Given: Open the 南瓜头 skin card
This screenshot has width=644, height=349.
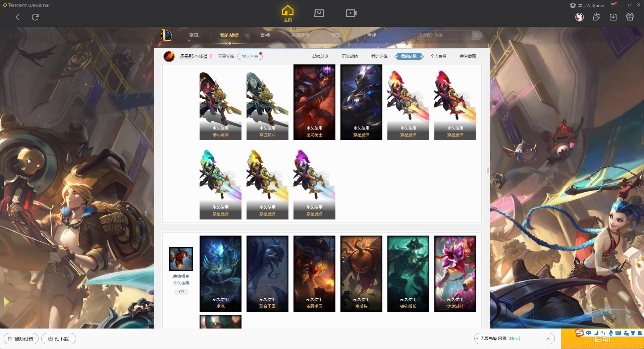Looking at the screenshot, I should 361,273.
